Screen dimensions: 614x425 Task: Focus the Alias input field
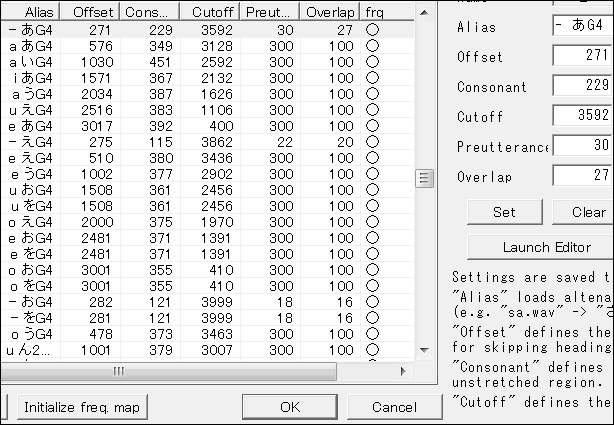(583, 25)
